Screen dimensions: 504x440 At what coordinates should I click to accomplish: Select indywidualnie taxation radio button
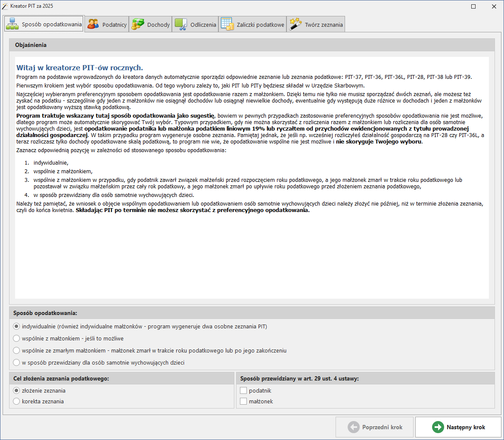pos(16,327)
